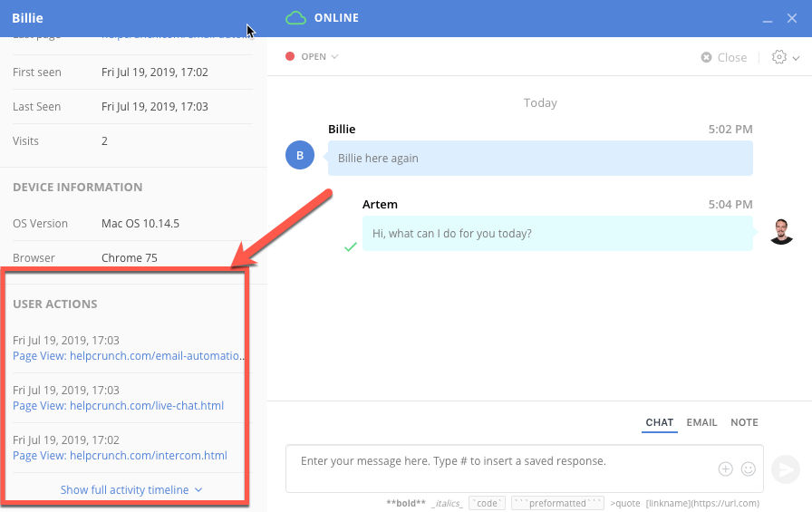Click the ONLINE status label
The height and width of the screenshot is (512, 812).
tap(336, 18)
